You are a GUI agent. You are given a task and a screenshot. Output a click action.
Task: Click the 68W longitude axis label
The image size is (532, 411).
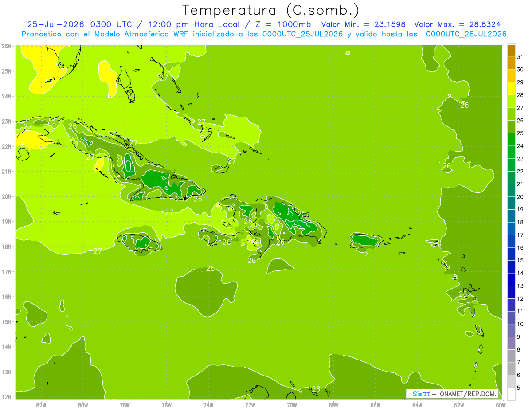[x=334, y=405]
